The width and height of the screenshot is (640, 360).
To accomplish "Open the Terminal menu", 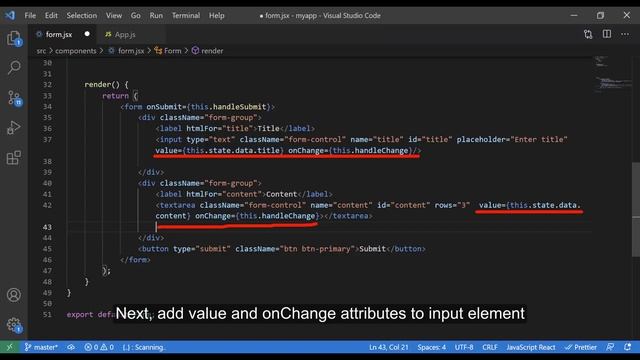I will [x=186, y=16].
